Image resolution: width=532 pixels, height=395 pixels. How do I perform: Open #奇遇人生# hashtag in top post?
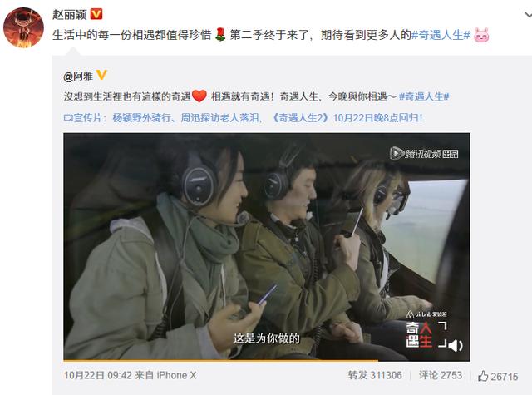point(441,35)
